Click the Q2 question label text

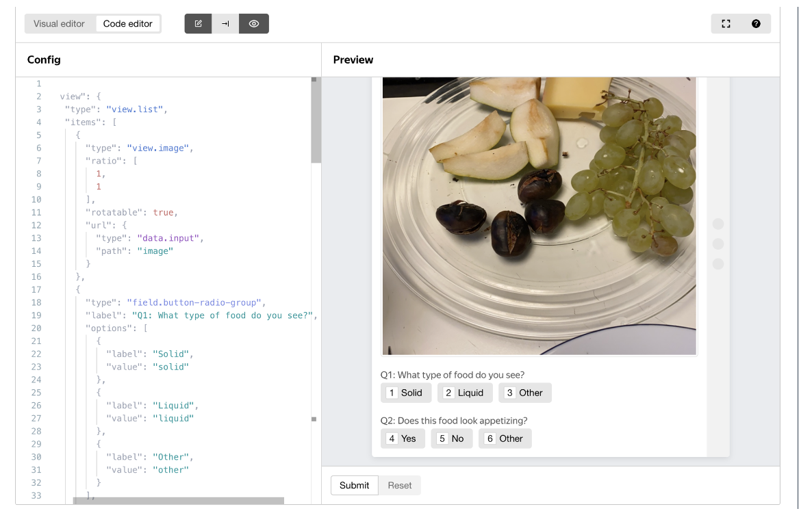(454, 421)
